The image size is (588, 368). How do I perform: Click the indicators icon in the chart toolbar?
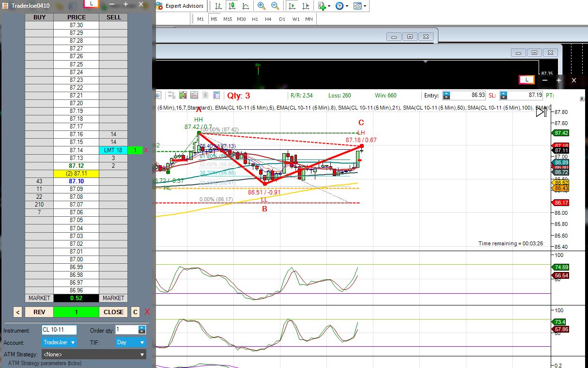(194, 95)
